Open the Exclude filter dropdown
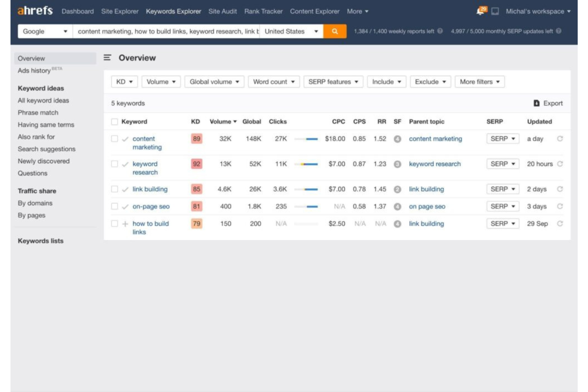This screenshot has width=588, height=392. [x=430, y=82]
